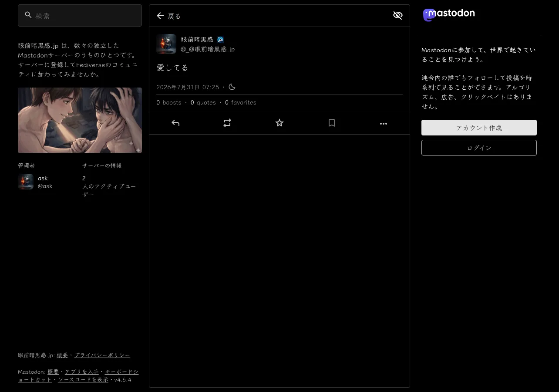This screenshot has height=392, width=559.
Task: Open the キーボードショートカット link
Action: pos(78,376)
